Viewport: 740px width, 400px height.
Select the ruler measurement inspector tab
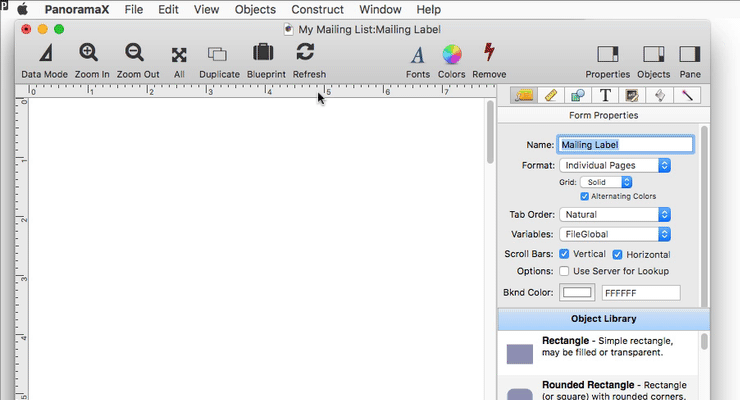click(551, 95)
